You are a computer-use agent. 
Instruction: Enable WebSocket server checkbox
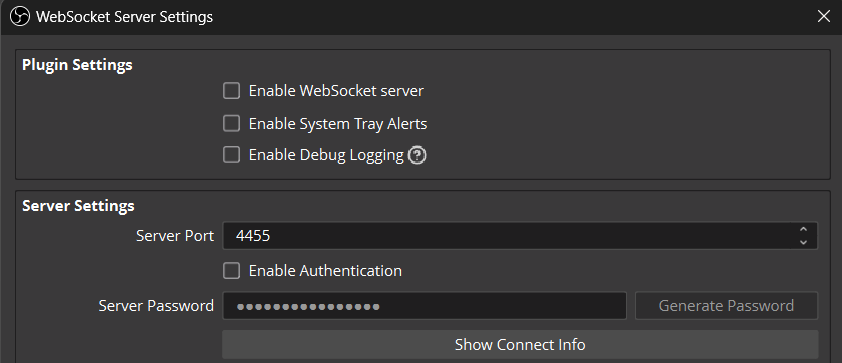pos(231,91)
